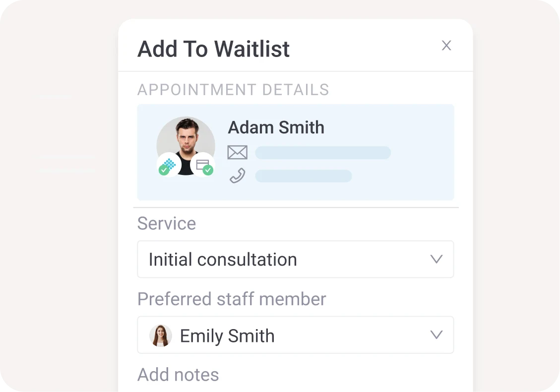The width and height of the screenshot is (560, 392).
Task: Click the phone handset icon
Action: pos(238,175)
